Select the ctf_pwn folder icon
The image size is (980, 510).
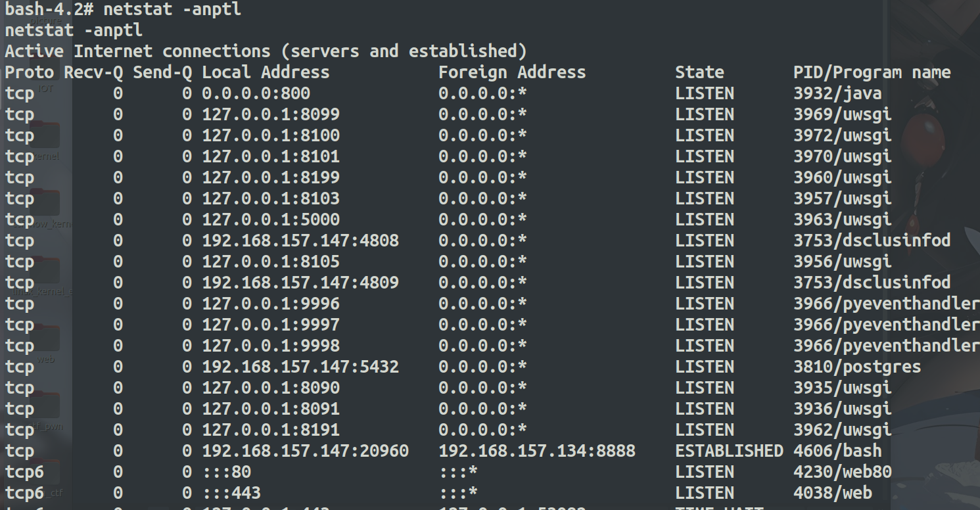click(x=45, y=406)
